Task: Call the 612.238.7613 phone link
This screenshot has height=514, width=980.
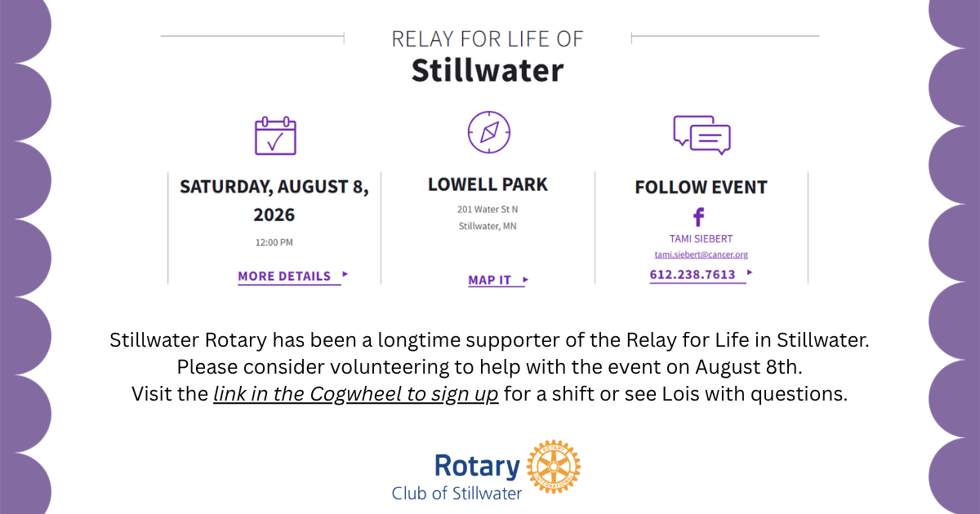Action: point(693,275)
